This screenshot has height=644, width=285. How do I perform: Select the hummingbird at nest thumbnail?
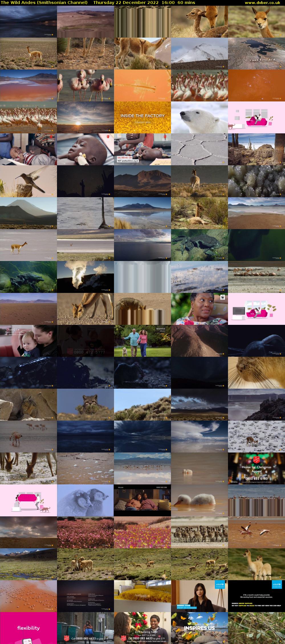pos(28,181)
